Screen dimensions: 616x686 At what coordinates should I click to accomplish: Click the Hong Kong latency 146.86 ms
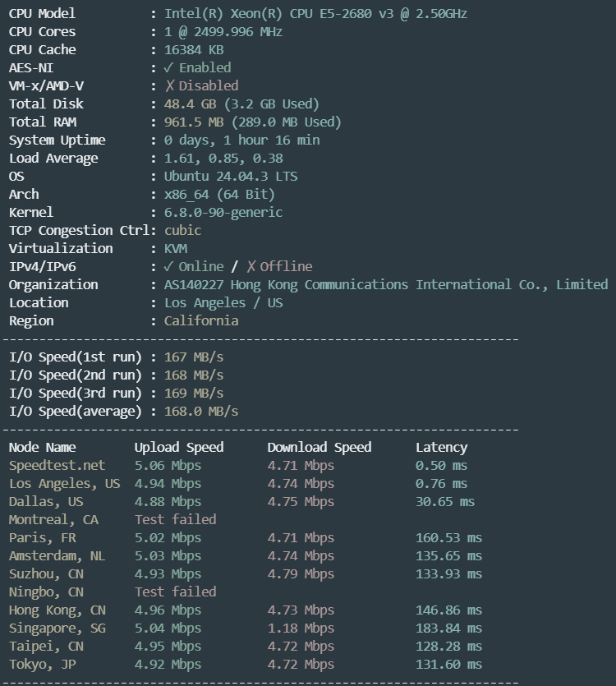point(448,610)
